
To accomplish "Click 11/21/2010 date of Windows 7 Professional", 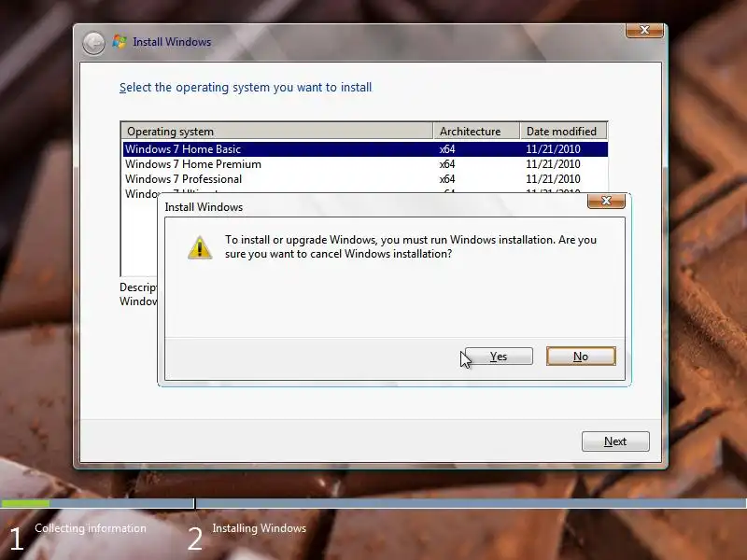I will 553,179.
